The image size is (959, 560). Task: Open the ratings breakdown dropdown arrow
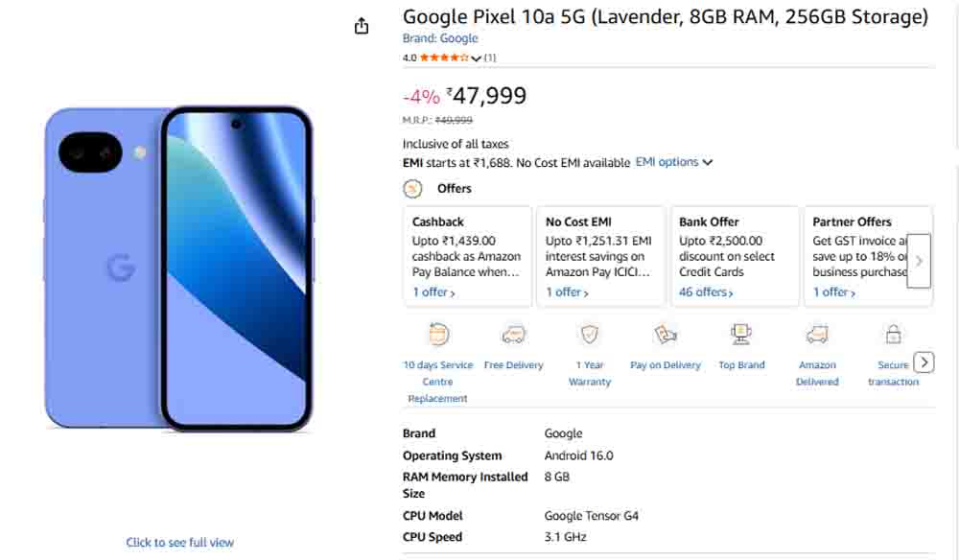[477, 58]
